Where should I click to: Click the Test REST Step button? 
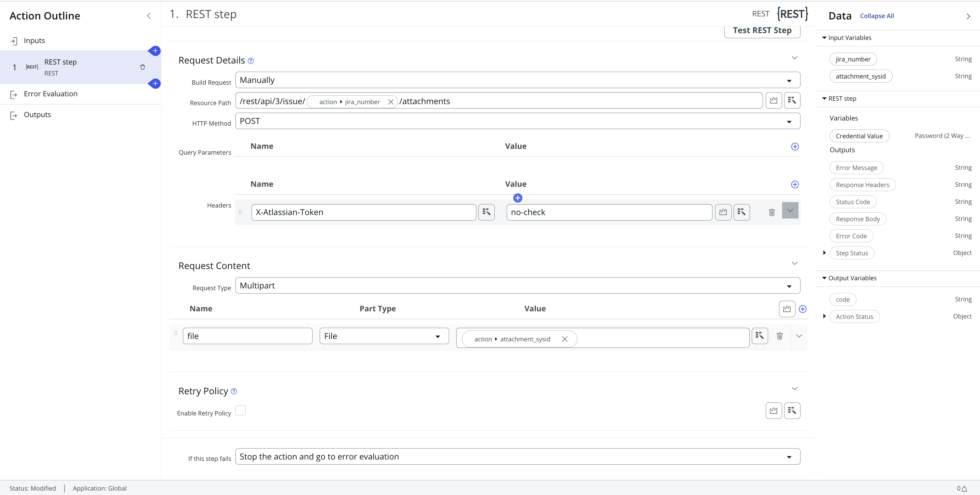[762, 30]
